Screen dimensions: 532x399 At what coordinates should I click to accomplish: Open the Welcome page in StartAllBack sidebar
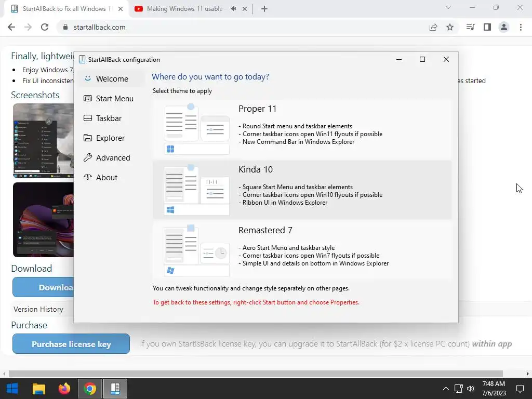(112, 79)
